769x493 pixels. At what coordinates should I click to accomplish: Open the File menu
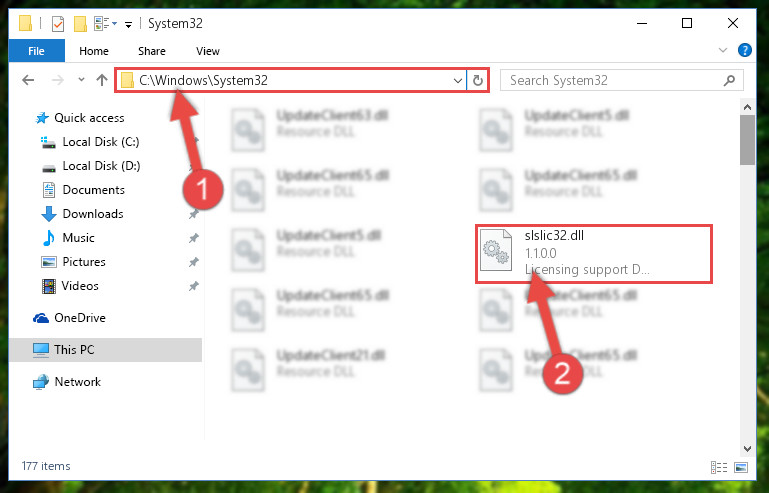pos(36,51)
